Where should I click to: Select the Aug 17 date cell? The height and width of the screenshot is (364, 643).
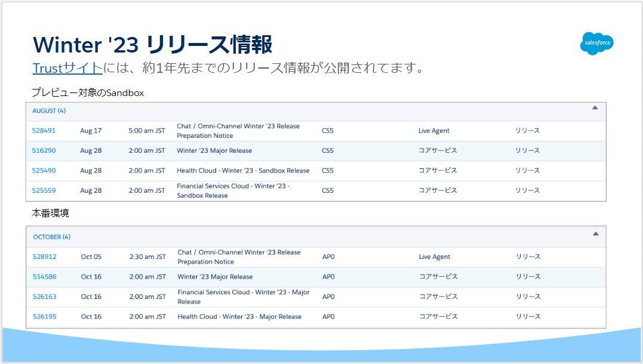pyautogui.click(x=91, y=131)
